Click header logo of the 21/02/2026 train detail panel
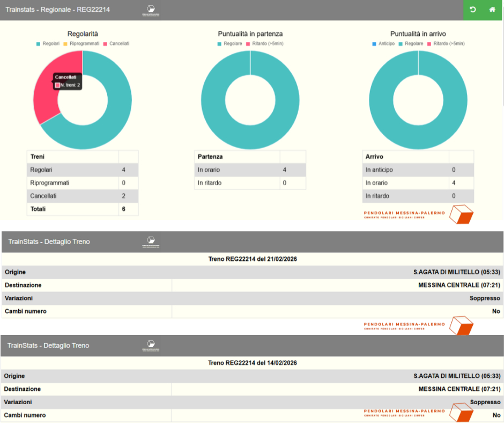The height and width of the screenshot is (423, 504). (x=151, y=242)
